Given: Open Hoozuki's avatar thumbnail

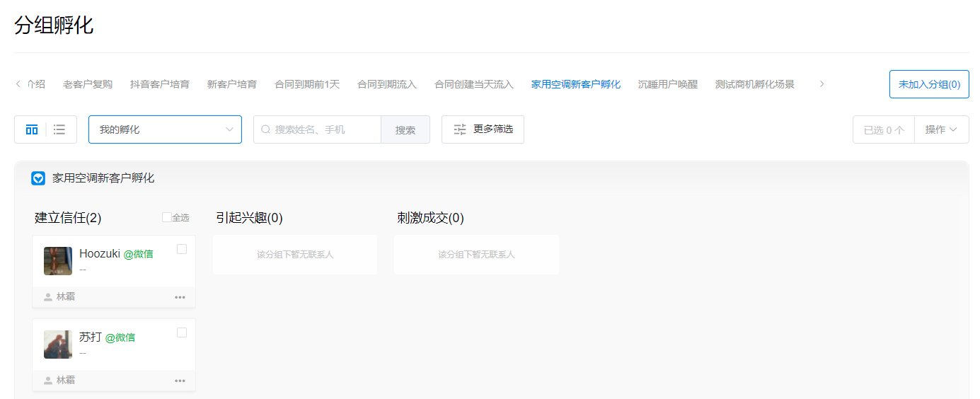Looking at the screenshot, I should tap(58, 261).
